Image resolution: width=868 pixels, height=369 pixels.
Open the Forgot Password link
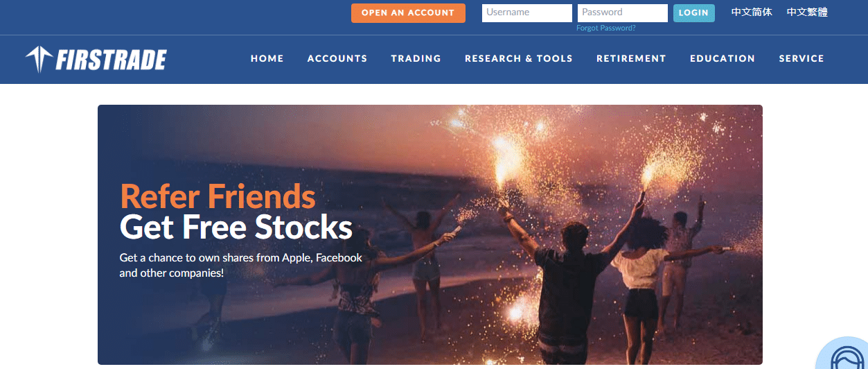(x=605, y=28)
